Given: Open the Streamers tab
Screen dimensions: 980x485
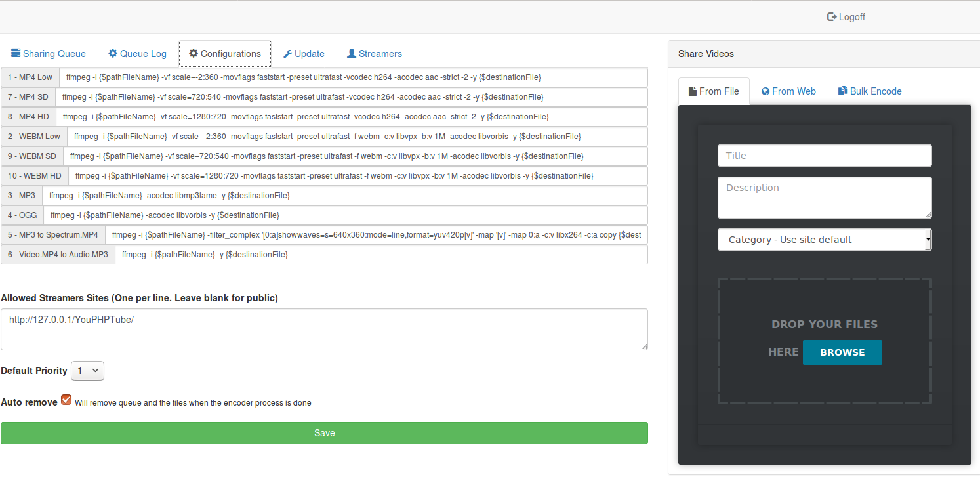Looking at the screenshot, I should 374,53.
